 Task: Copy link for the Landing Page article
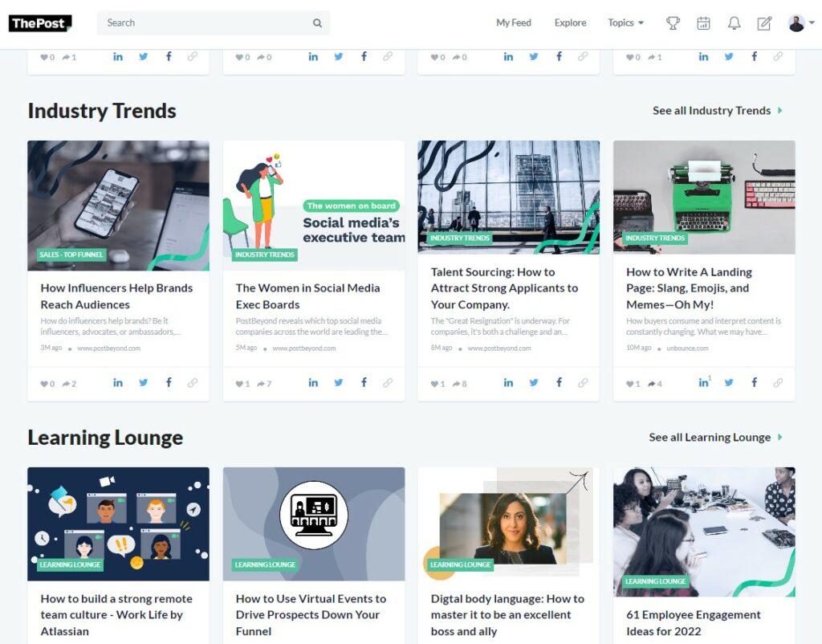pos(777,383)
